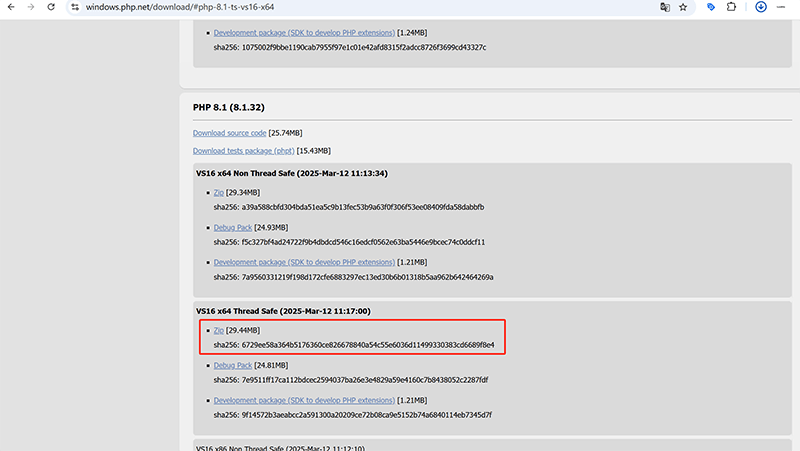Click the [29.44MB] Zip size text
Image resolution: width=800 pixels, height=451 pixels.
pyautogui.click(x=243, y=331)
